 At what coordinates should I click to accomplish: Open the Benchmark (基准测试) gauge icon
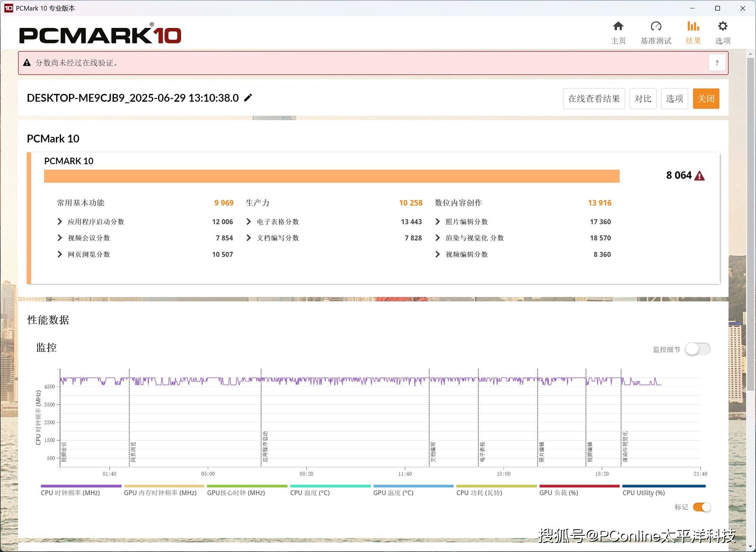pos(656,26)
